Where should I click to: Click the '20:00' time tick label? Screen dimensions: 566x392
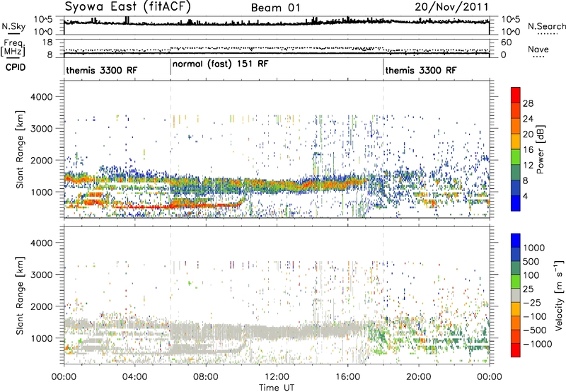(x=419, y=377)
